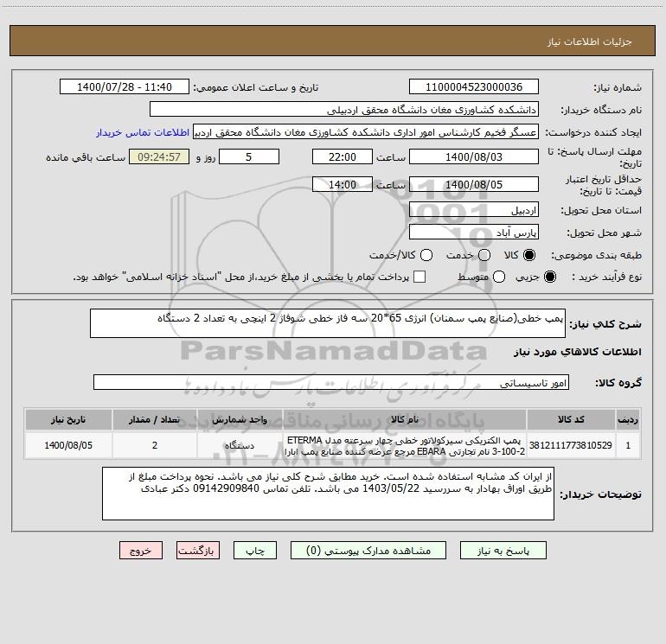Click the پاسخ به نیاز button
This screenshot has width=666, height=644.
(503, 551)
